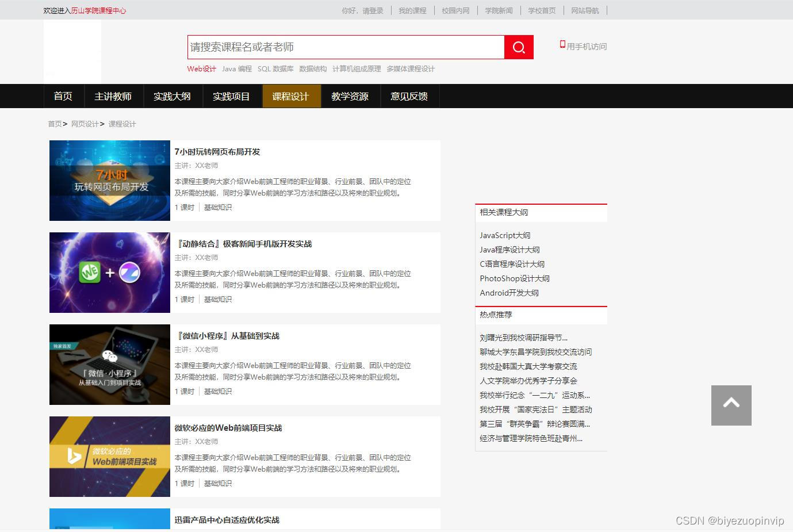The image size is (793, 532).
Task: Open the 校园内网 top link
Action: click(x=455, y=10)
